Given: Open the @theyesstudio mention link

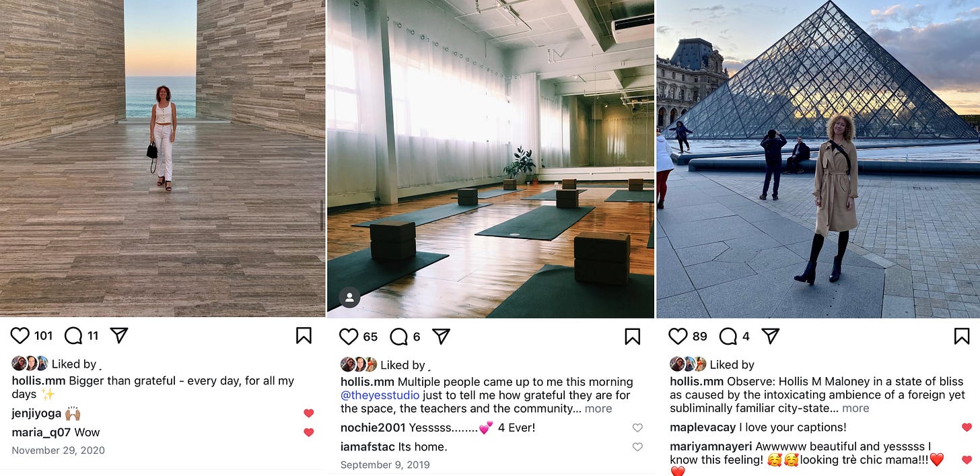Looking at the screenshot, I should tap(380, 395).
